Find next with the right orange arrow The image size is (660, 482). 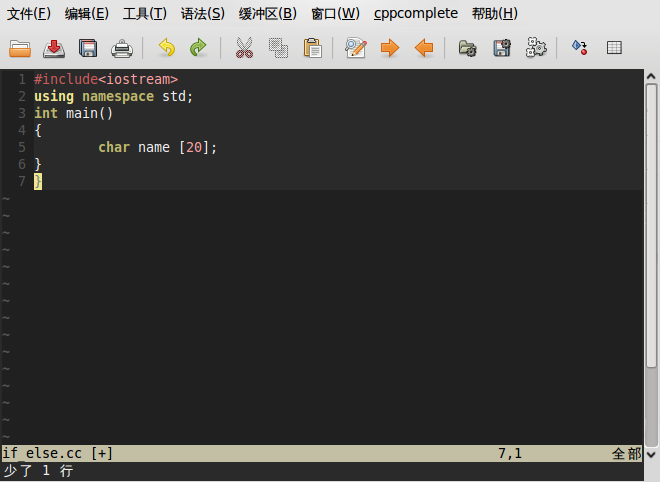[390, 48]
